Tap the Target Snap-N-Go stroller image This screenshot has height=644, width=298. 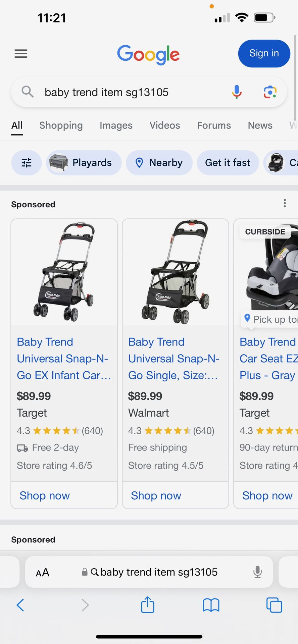click(64, 272)
